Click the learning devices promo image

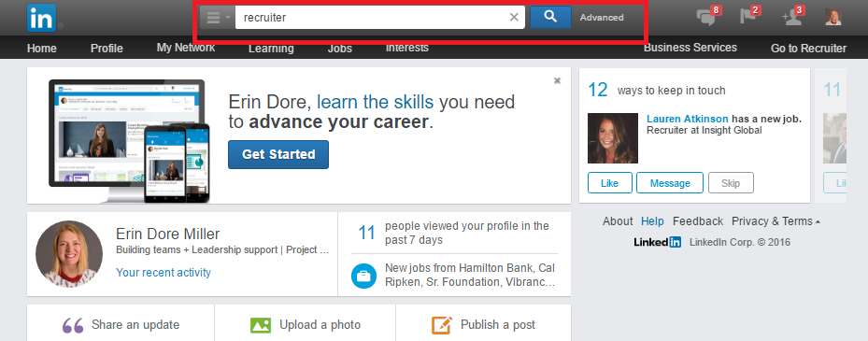(129, 141)
